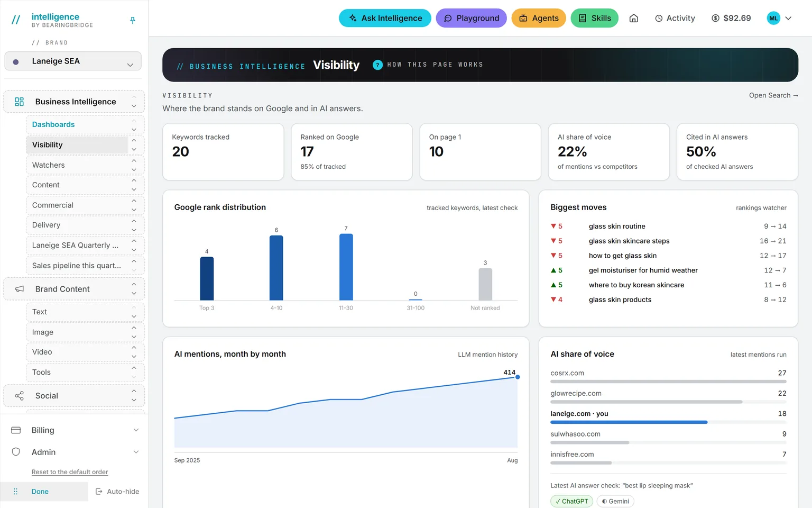The width and height of the screenshot is (812, 508).
Task: Click the Not ranked gray bar
Action: tap(485, 284)
